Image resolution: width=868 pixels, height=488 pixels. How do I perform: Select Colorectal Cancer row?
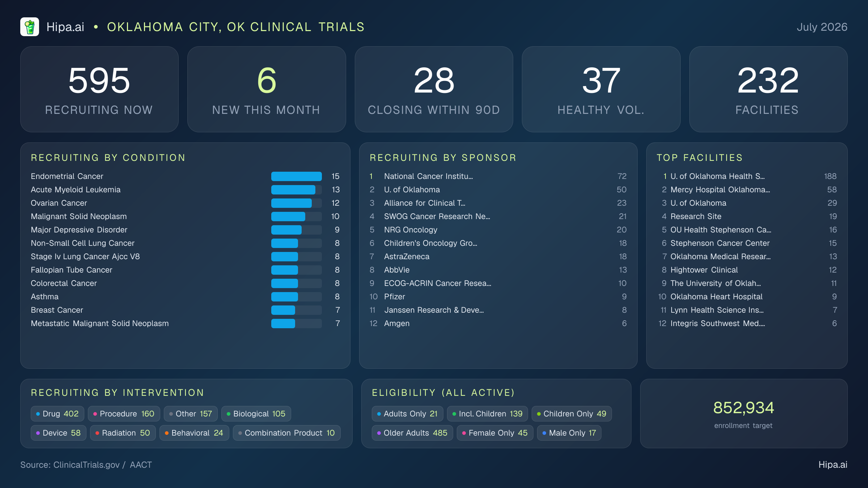185,283
